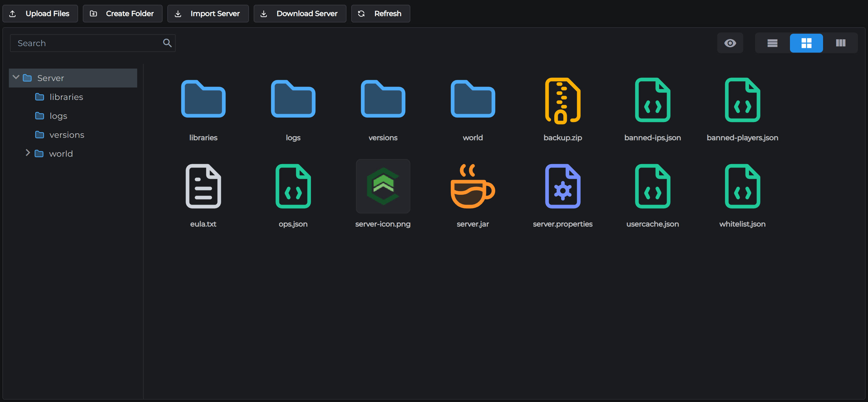Focus the Search input field
Screen dimensions: 868x402
[x=93, y=43]
